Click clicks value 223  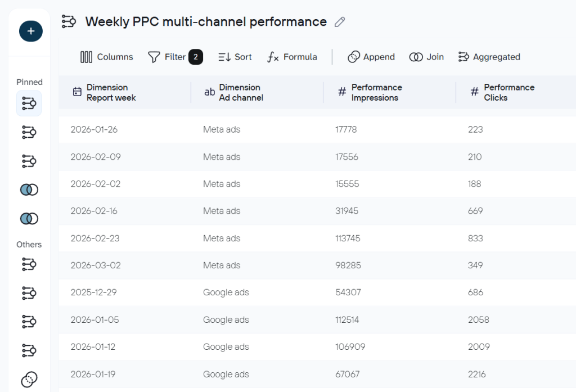coord(475,130)
